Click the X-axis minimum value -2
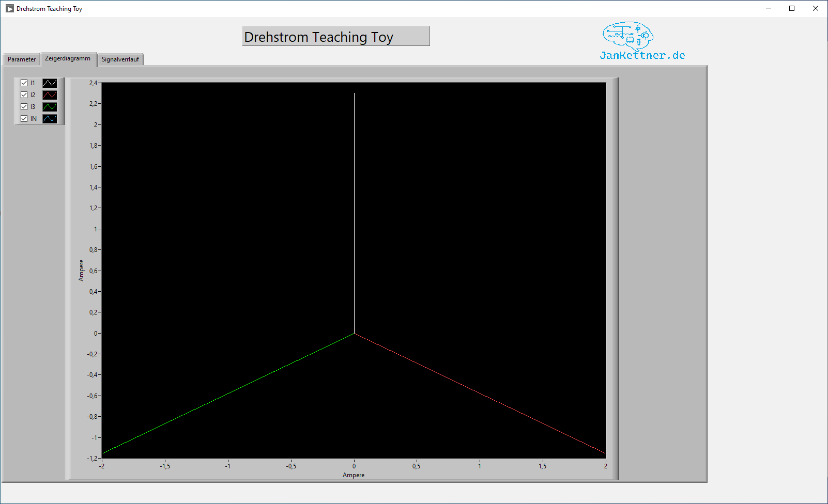This screenshot has height=504, width=828. pyautogui.click(x=102, y=466)
